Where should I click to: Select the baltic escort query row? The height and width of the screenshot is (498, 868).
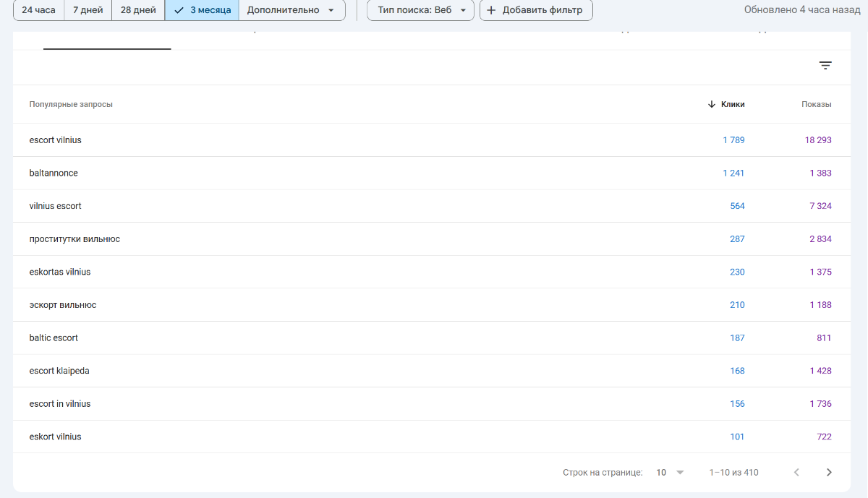coord(54,338)
